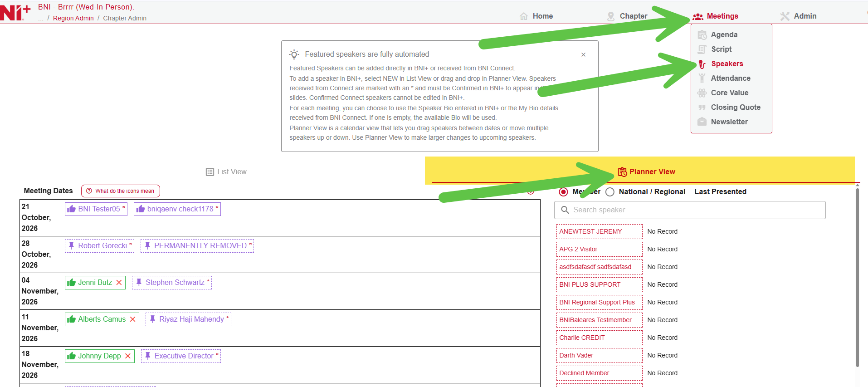Click the Stephen Schwartz speaker chip
This screenshot has width=868, height=387.
[172, 283]
